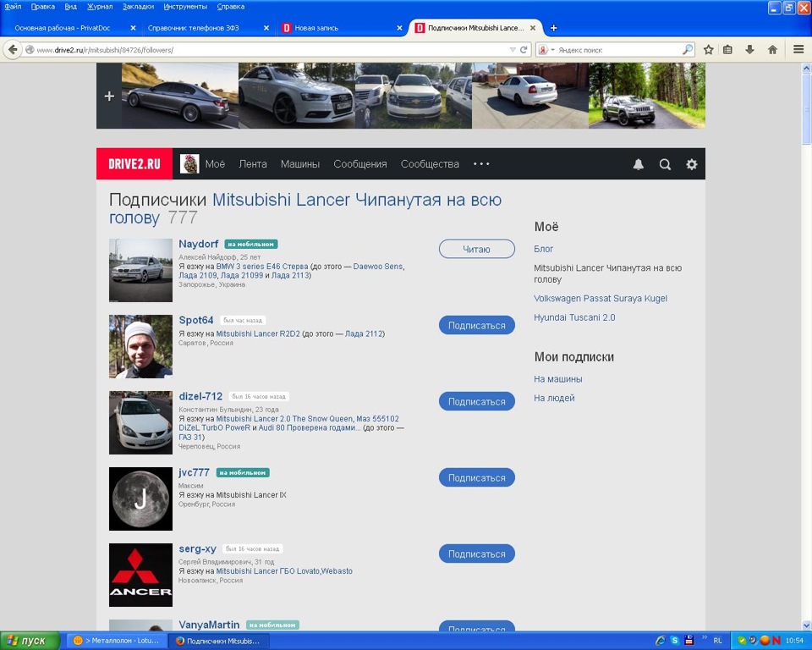This screenshot has width=812, height=650.
Task: Switch to 'Металлолом - Lotu...' taskbar item
Action: (x=118, y=641)
